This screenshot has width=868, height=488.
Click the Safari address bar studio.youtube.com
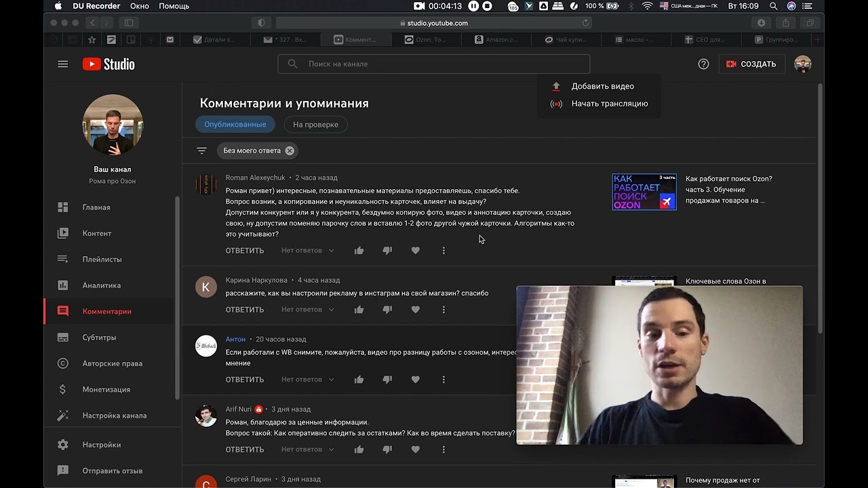(x=434, y=23)
